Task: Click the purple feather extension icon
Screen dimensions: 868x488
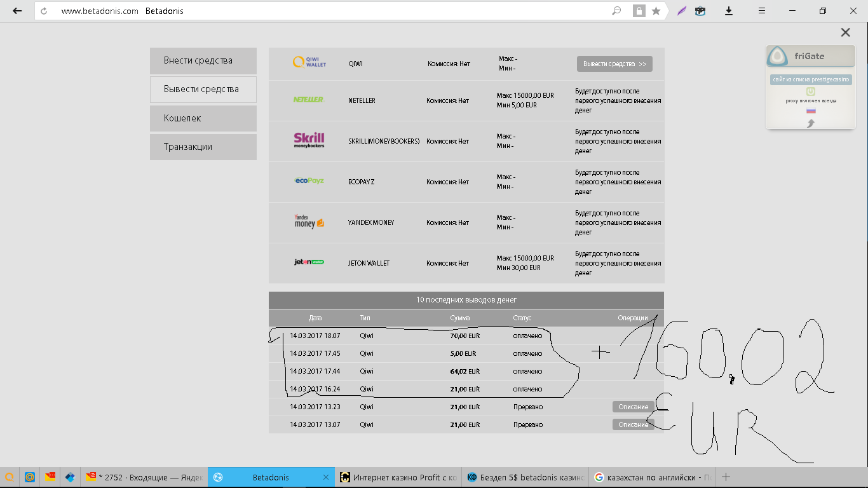Action: [681, 11]
